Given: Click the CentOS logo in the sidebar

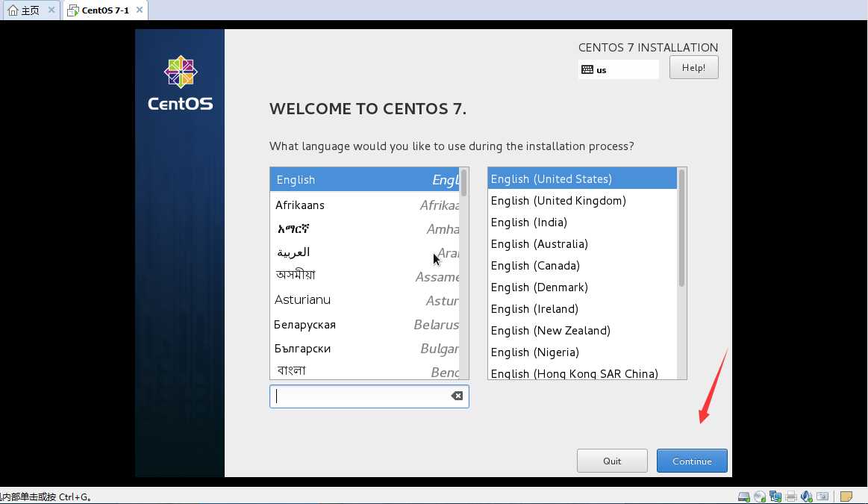Looking at the screenshot, I should tap(180, 83).
